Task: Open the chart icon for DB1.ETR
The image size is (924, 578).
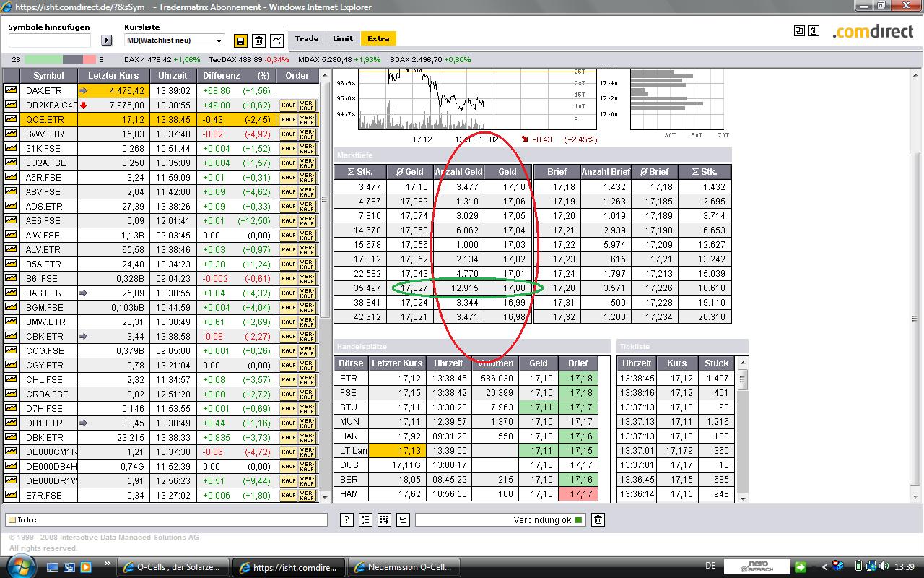Action: coord(11,423)
